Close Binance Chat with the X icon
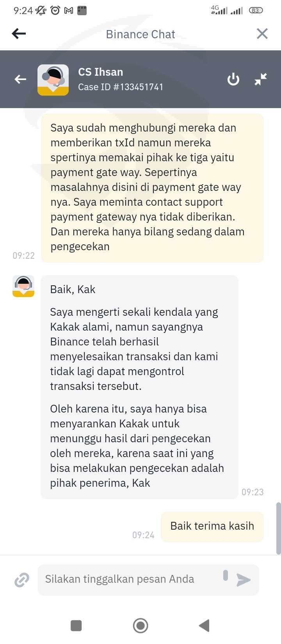281x644 pixels. click(x=262, y=34)
